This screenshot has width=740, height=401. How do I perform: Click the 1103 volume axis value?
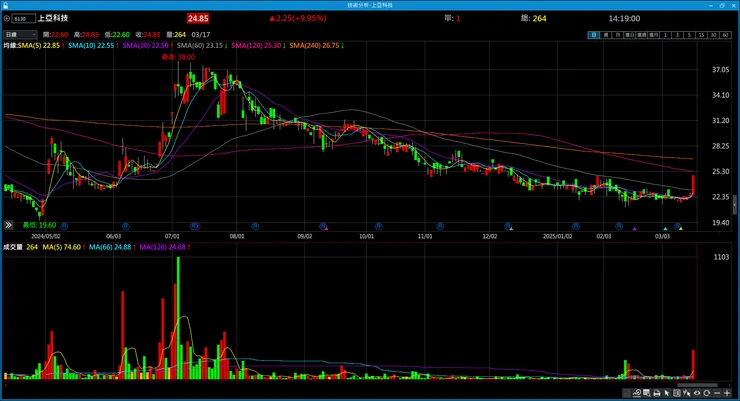pos(721,257)
